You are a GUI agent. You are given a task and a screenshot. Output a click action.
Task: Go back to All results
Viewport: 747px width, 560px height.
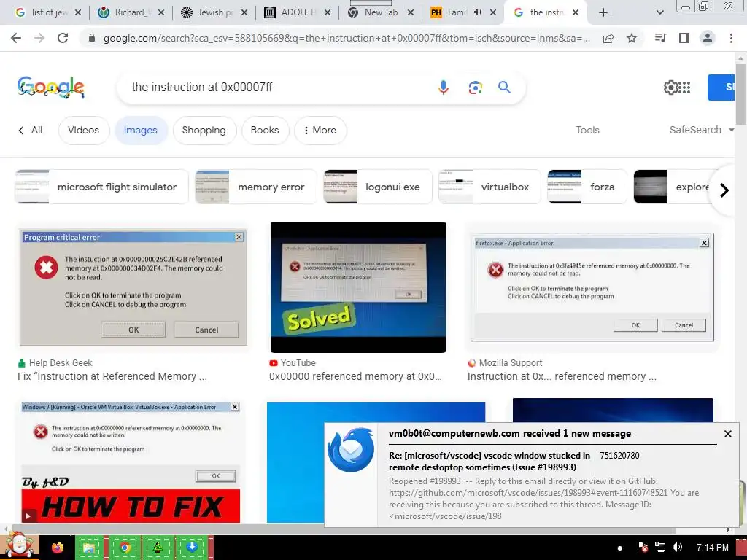point(31,130)
